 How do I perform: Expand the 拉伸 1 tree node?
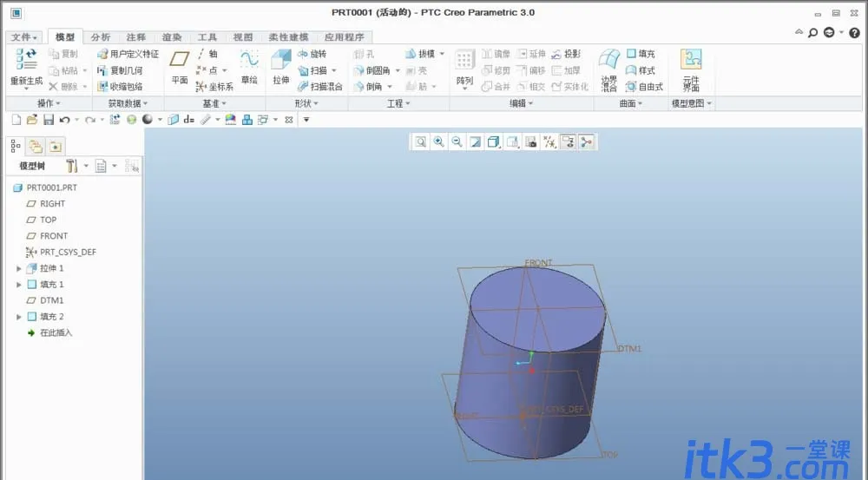(19, 268)
